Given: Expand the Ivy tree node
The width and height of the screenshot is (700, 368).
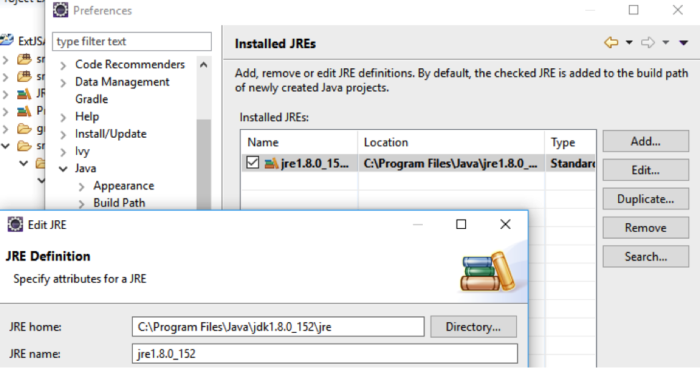Looking at the screenshot, I should click(x=63, y=152).
